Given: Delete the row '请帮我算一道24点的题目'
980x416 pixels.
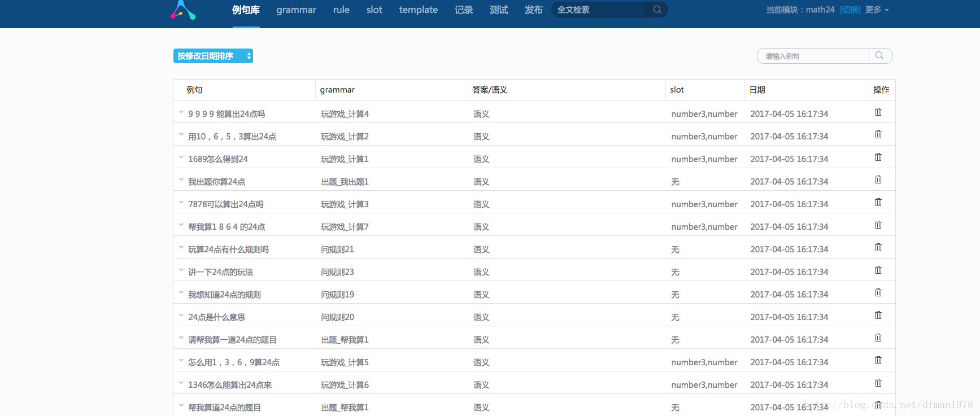Looking at the screenshot, I should 878,338.
